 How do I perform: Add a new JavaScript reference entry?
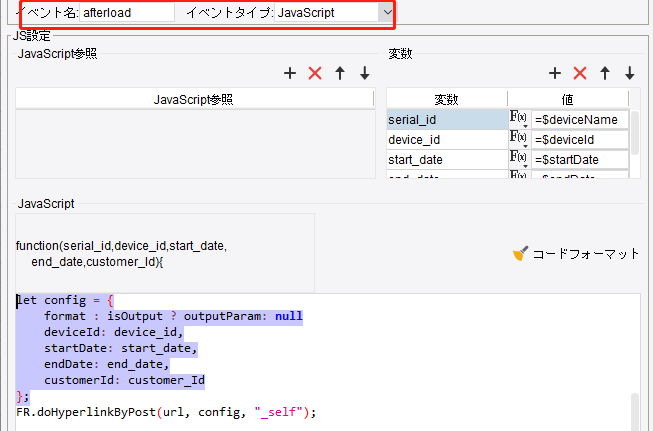[x=290, y=73]
